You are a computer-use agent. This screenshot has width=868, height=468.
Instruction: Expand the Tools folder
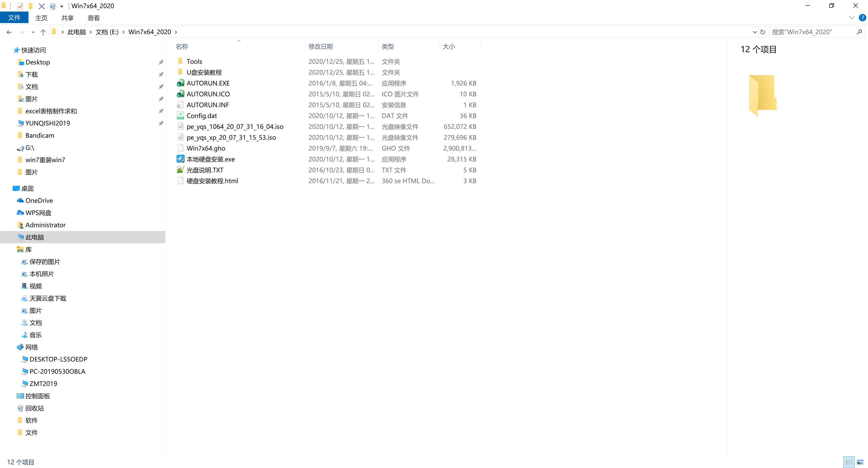tap(194, 61)
